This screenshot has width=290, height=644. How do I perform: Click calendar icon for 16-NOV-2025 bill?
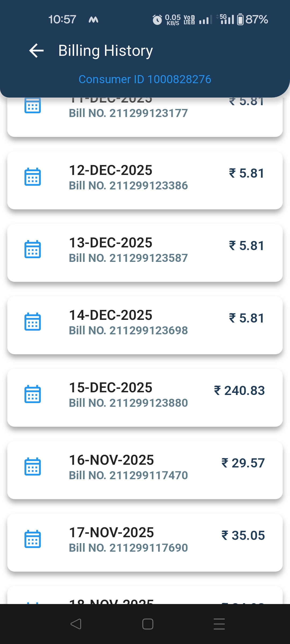32,467
